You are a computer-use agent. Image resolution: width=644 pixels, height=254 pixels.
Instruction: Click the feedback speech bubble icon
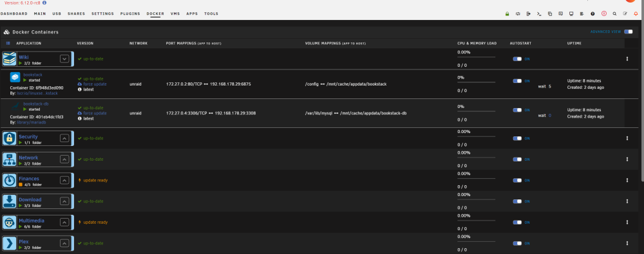561,14
